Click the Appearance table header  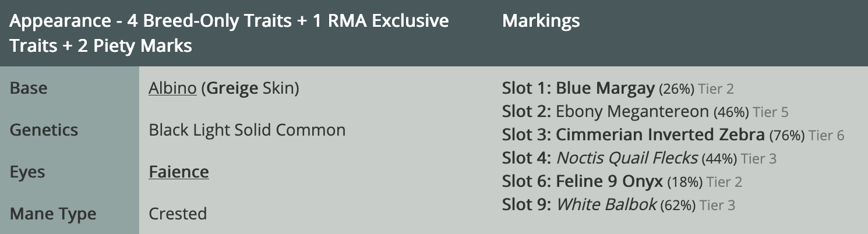pos(229,33)
